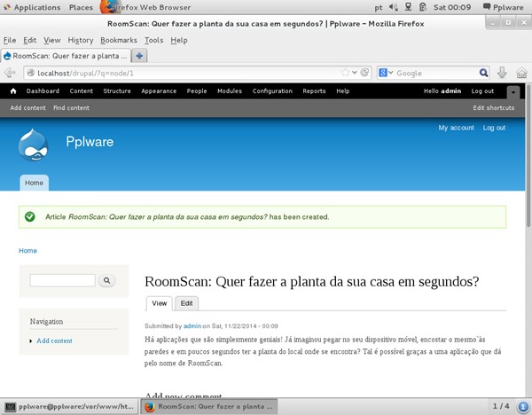This screenshot has width=532, height=415.
Task: Open Dashboard in the admin toolbar
Action: (x=43, y=91)
